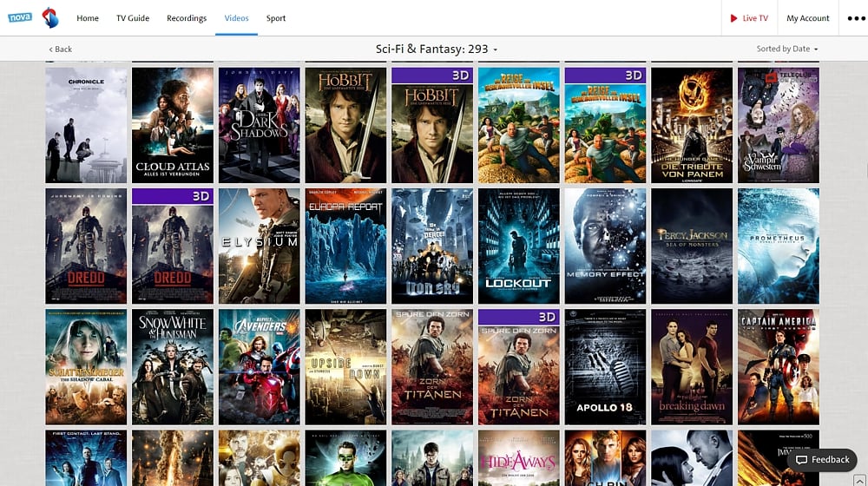Click the nova logo badge
Viewport: 868px width, 486px height.
(x=20, y=17)
